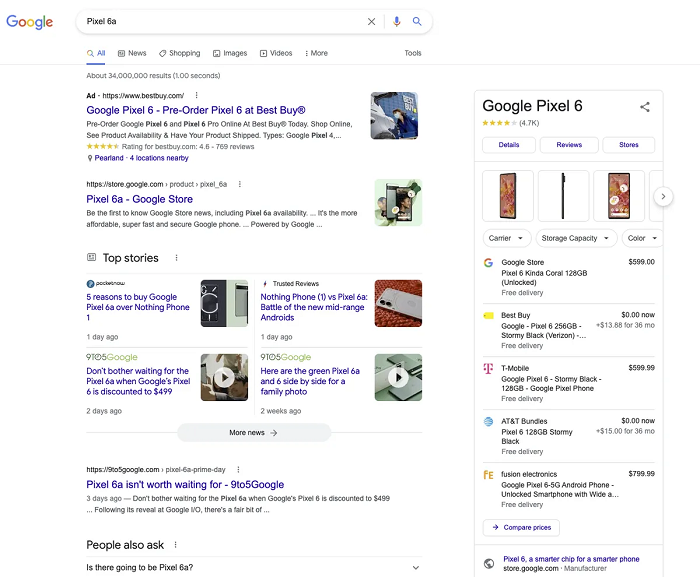This screenshot has height=577, width=700.
Task: Click the AT&T globe seller icon
Action: tap(488, 421)
